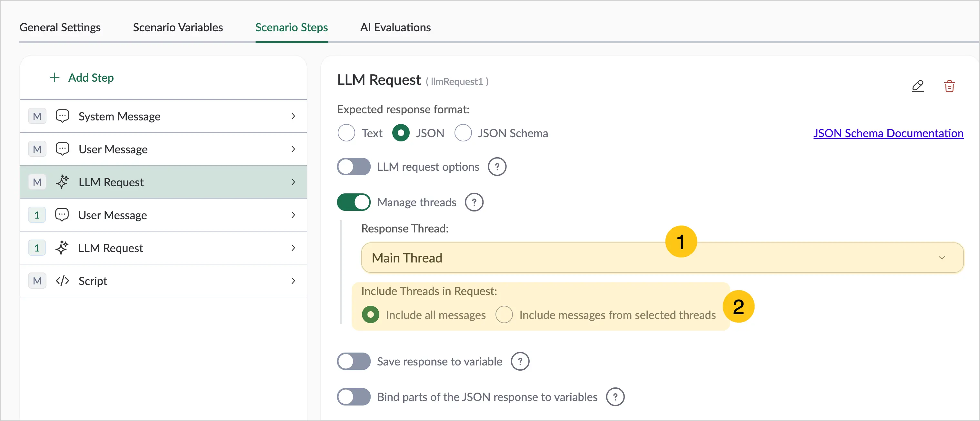Expand System Message step chevron
980x421 pixels.
[x=293, y=116]
